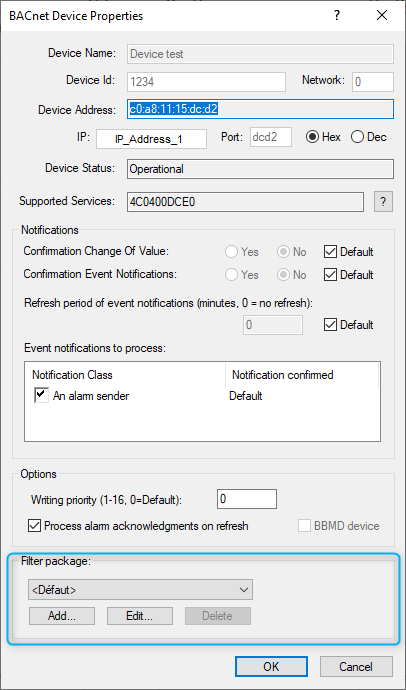Open the Filter package dropdown
This screenshot has width=406, height=690.
(x=140, y=590)
